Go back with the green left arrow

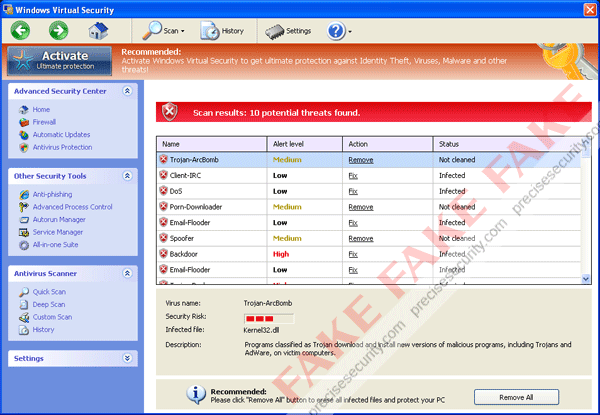20,31
